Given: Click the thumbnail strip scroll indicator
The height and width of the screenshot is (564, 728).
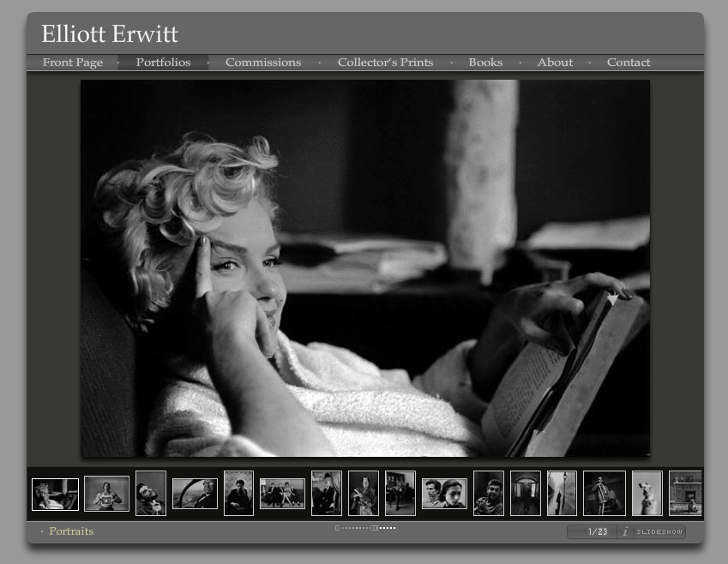Looking at the screenshot, I should (365, 528).
